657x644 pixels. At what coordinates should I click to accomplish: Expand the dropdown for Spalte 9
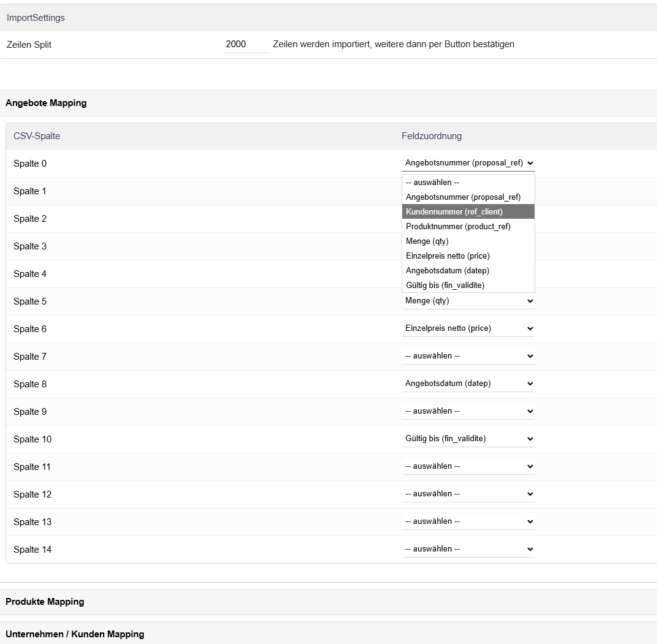click(x=468, y=411)
